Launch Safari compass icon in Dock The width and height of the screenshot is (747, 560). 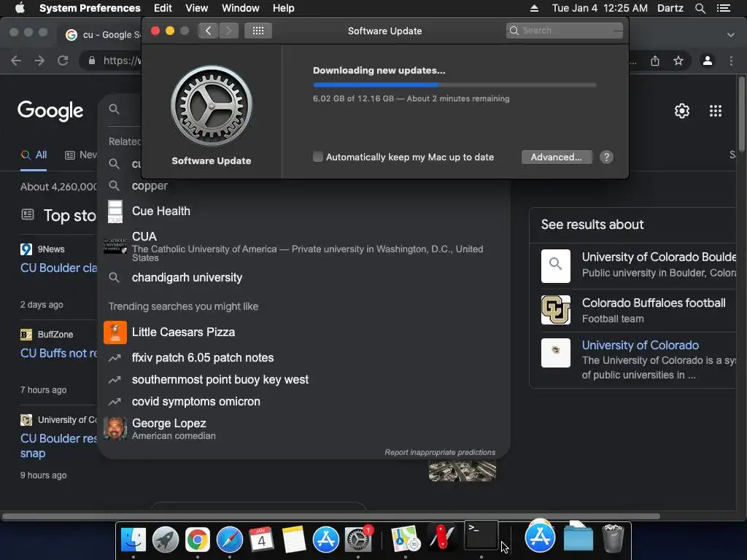coord(230,540)
